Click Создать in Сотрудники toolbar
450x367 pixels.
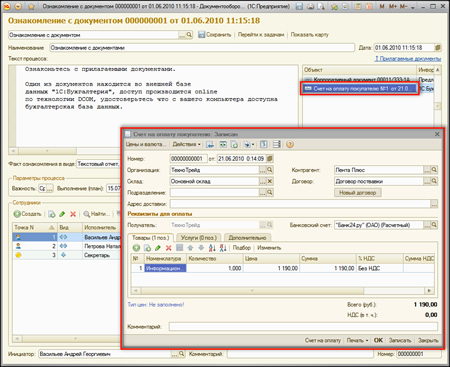point(28,214)
